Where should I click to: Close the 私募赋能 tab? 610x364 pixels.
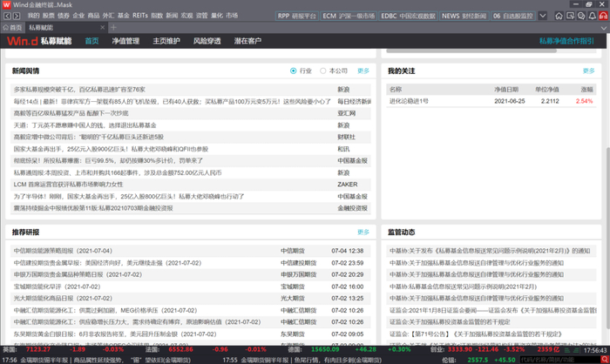click(102, 28)
